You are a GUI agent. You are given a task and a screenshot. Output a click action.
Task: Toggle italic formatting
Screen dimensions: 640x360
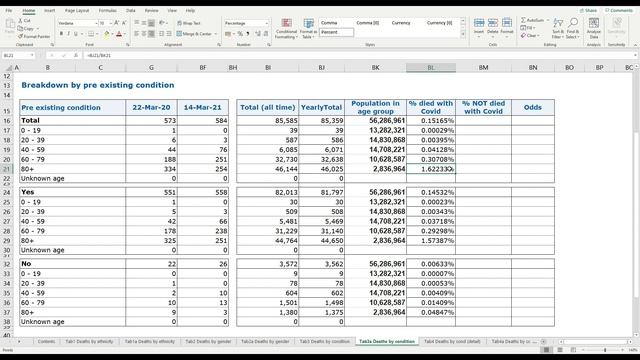tap(68, 34)
